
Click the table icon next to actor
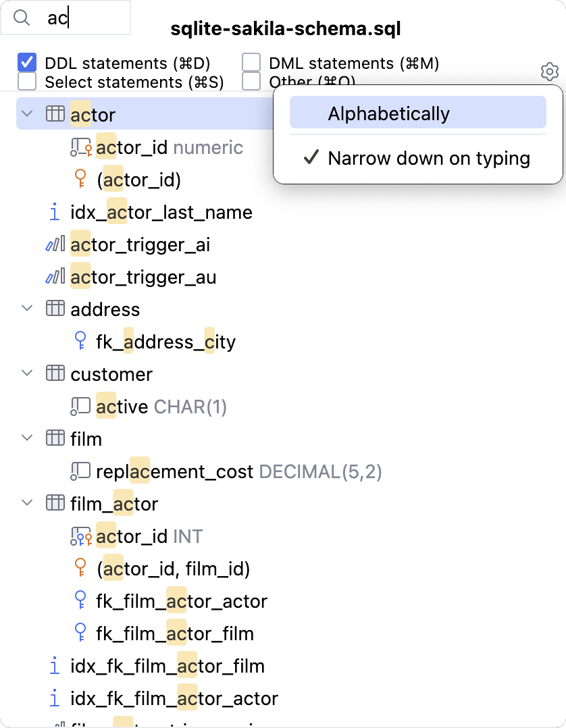click(54, 114)
